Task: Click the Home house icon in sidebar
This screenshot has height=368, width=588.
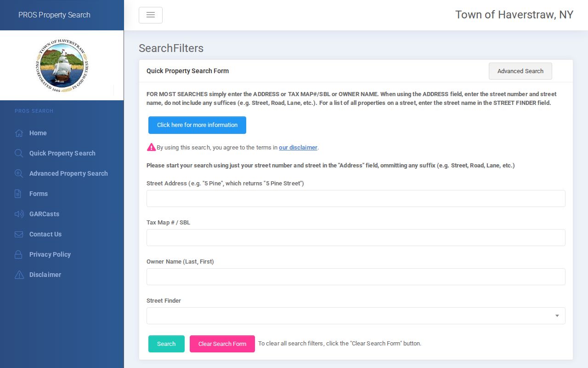Action: (19, 133)
